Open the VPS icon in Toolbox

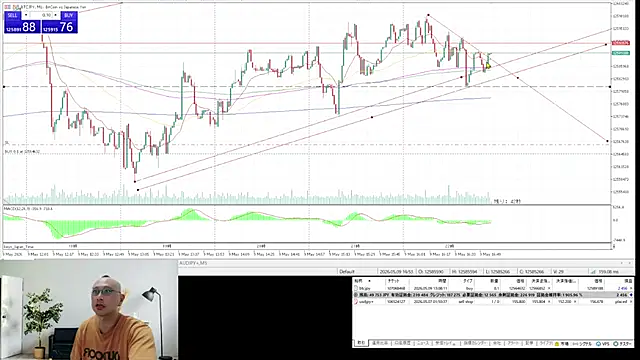point(604,344)
